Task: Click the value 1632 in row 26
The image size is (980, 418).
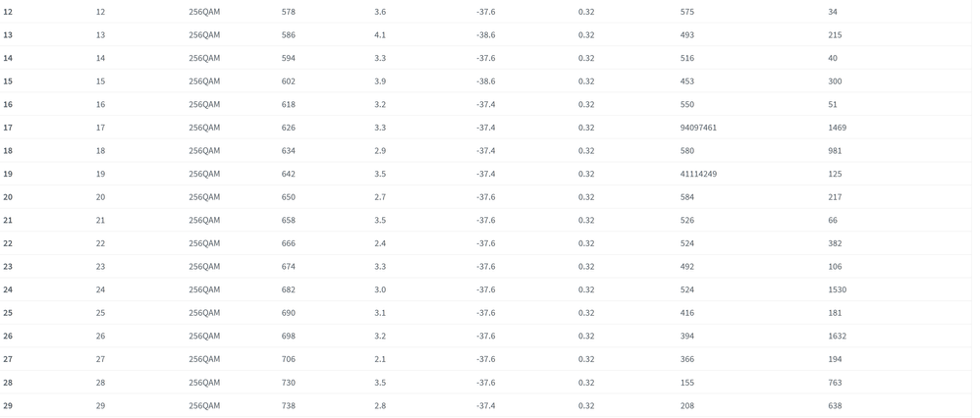Action: pyautogui.click(x=837, y=337)
